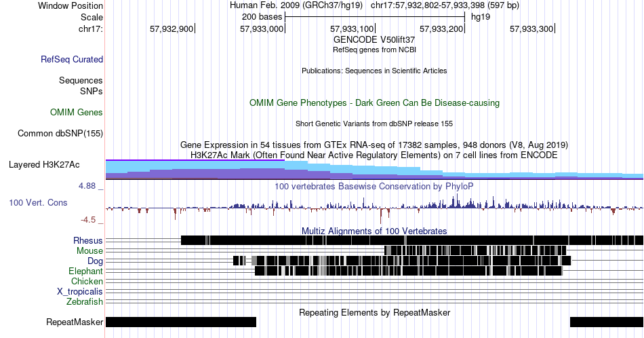Click Publications: Sequences in Scientific Articles title
Viewport: 644px width, 338px height.
tap(374, 71)
